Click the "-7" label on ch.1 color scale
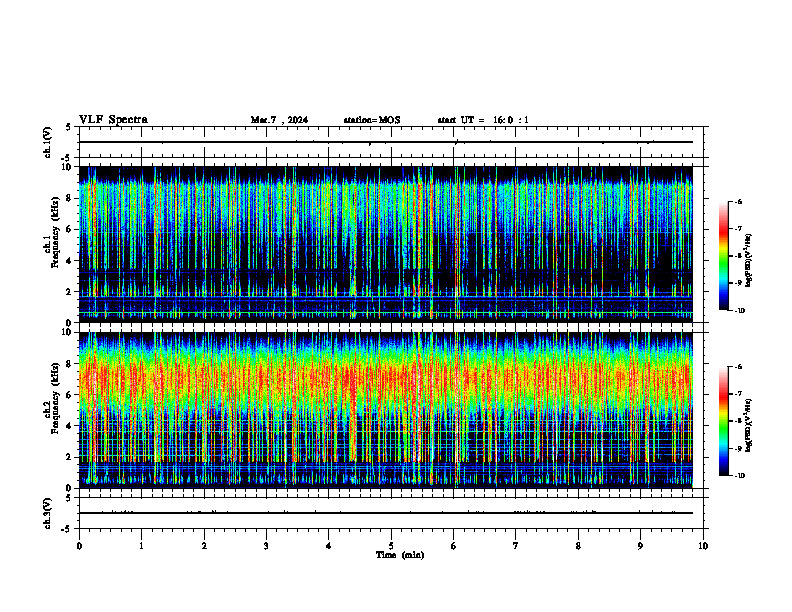This screenshot has width=792, height=612. click(737, 229)
